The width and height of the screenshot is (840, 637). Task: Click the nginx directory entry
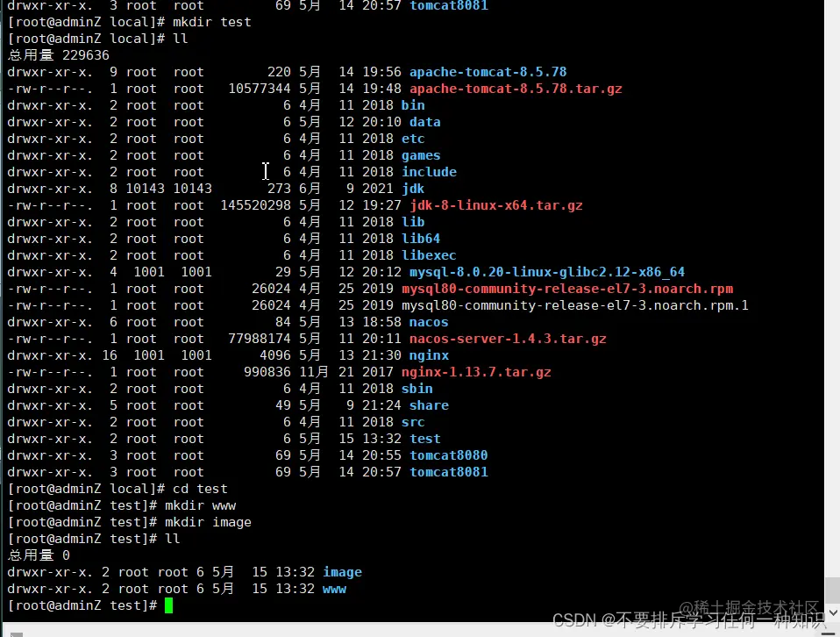(429, 355)
